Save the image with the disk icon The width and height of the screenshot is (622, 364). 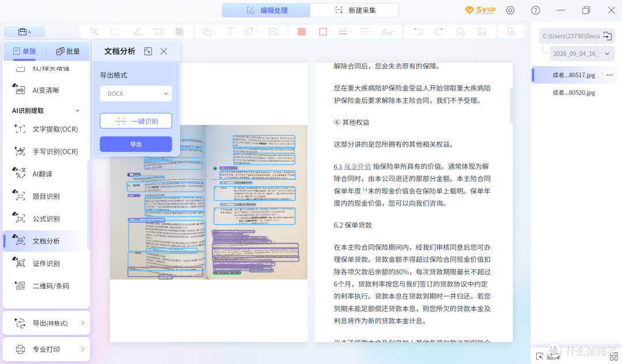coord(481,32)
